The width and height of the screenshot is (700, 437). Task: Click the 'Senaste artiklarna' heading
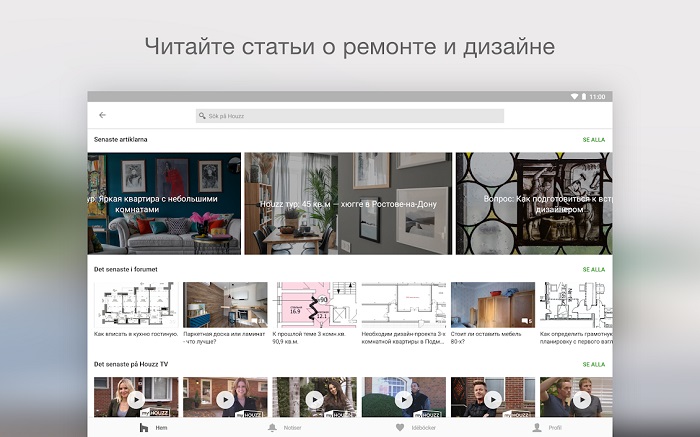coord(121,139)
